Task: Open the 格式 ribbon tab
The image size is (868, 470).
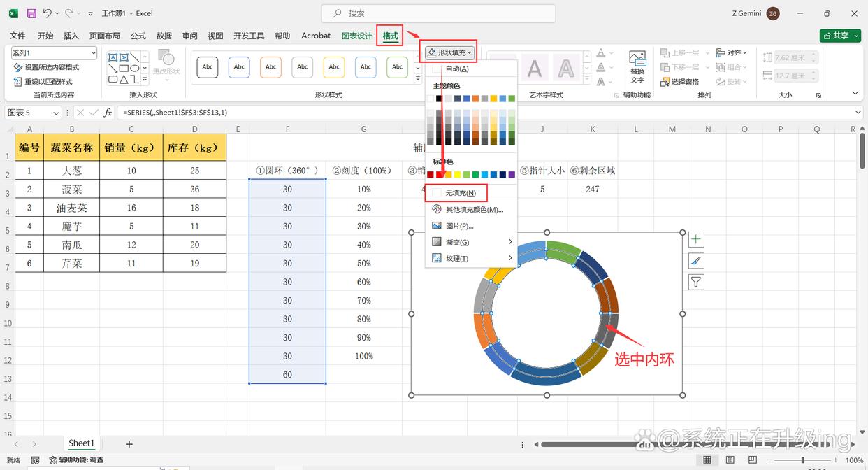Action: (x=390, y=36)
